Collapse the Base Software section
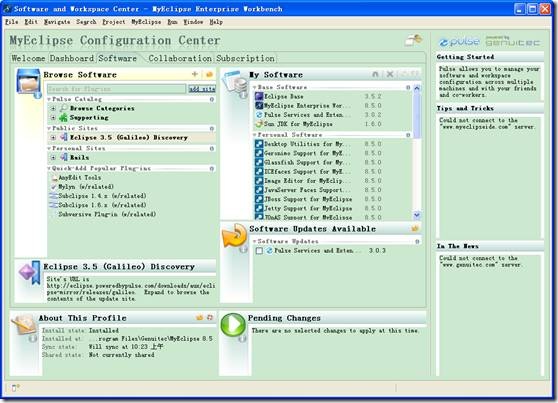This screenshot has height=403, width=558. click(x=254, y=87)
